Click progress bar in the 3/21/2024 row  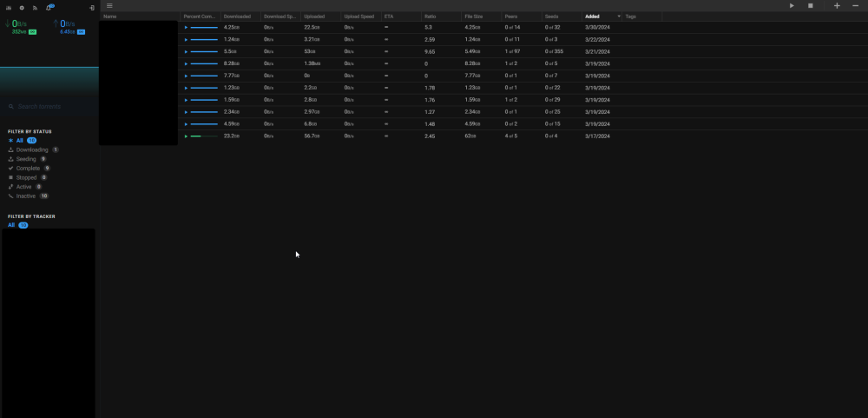pos(204,51)
